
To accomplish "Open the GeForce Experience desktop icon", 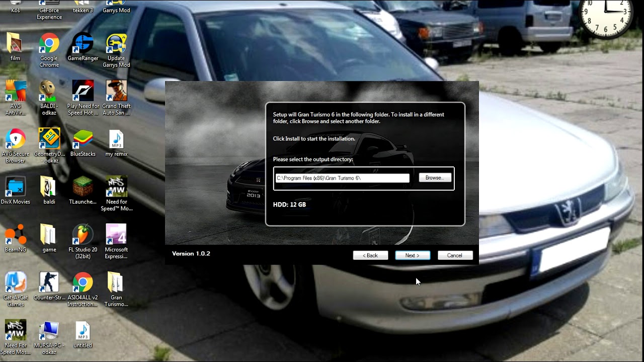I will tap(49, 10).
